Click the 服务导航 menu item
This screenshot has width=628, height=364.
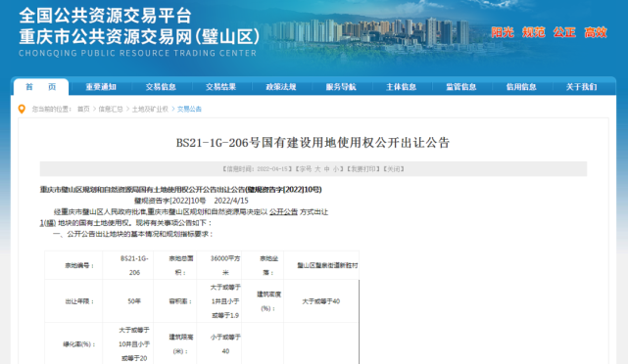coord(341,87)
